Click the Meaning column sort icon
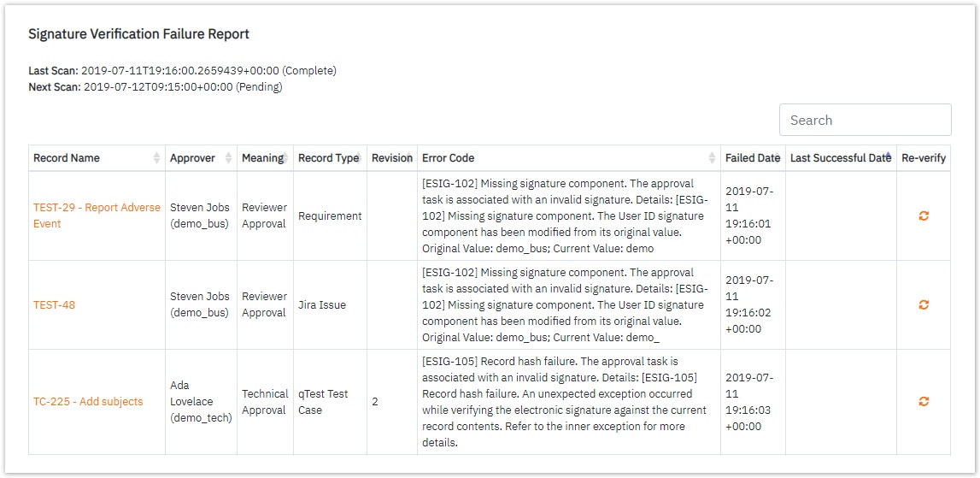 tap(285, 158)
